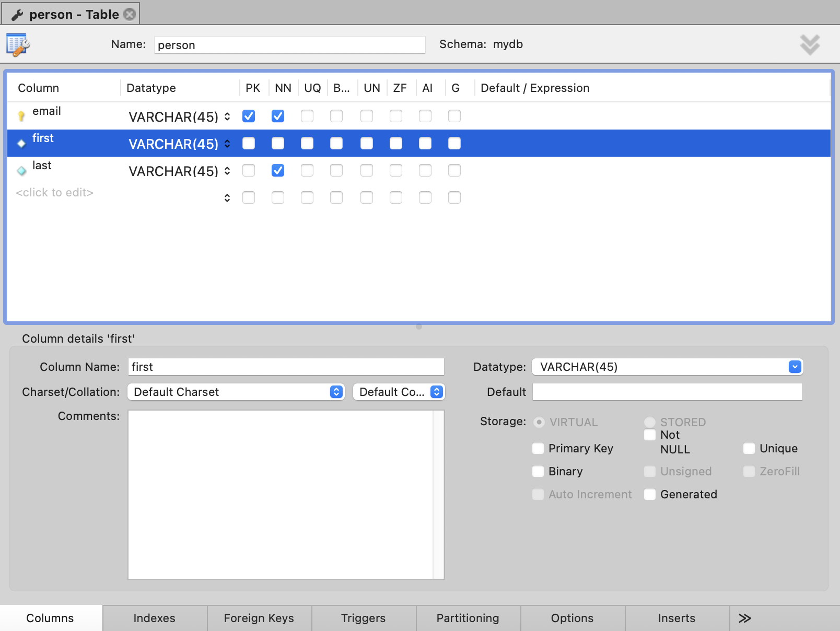Screen dimensions: 840x631
Task: Tick the Not NULL checkbox in details
Action: click(x=650, y=435)
